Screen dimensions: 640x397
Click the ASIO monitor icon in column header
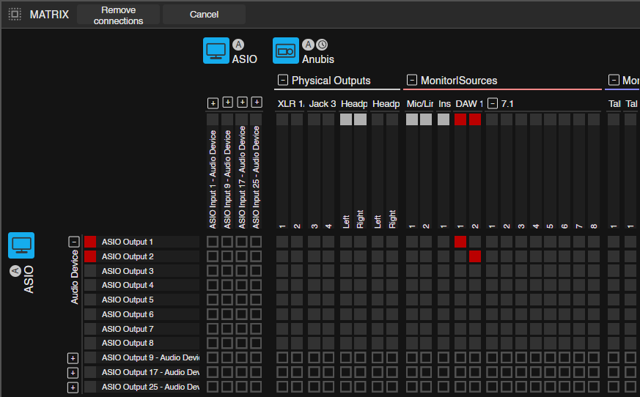(216, 51)
